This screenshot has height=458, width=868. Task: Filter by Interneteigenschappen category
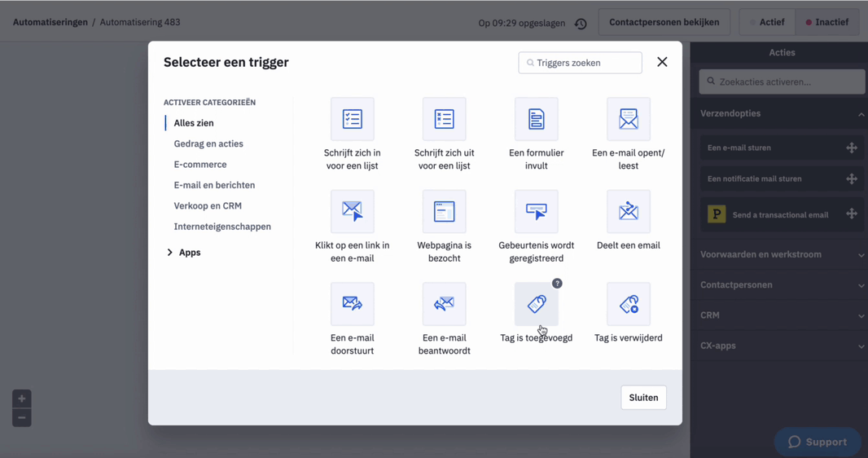[x=222, y=227]
